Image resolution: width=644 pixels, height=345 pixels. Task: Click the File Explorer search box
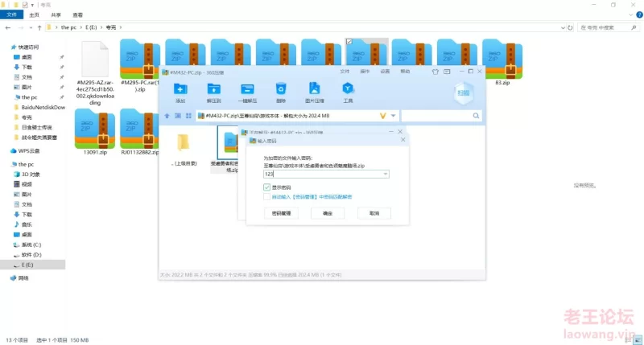click(609, 27)
